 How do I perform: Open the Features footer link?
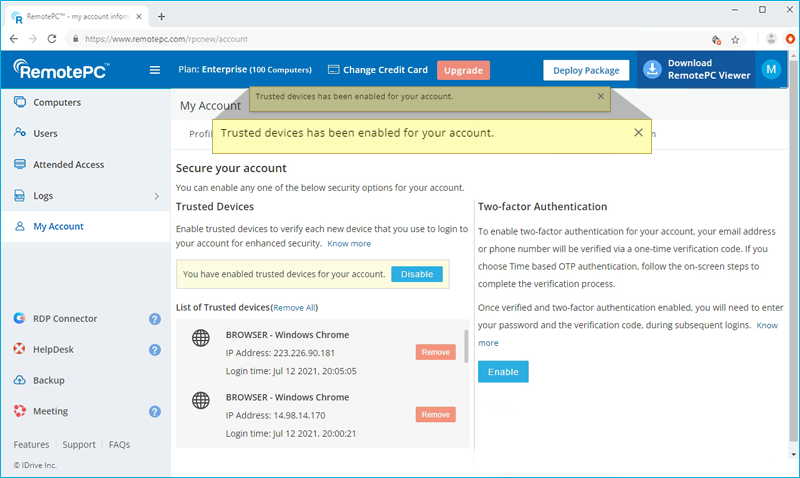(x=31, y=444)
